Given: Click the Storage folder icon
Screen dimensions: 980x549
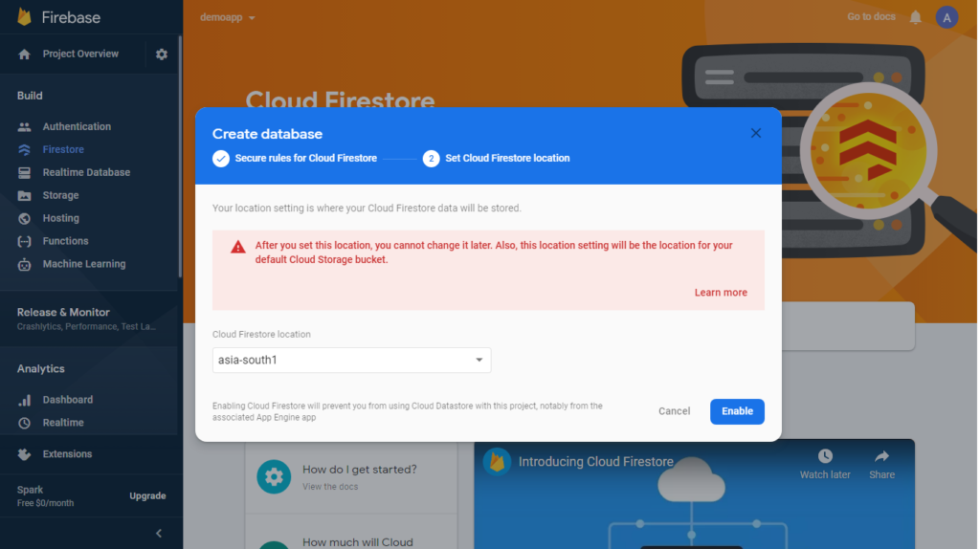Looking at the screenshot, I should pos(24,195).
